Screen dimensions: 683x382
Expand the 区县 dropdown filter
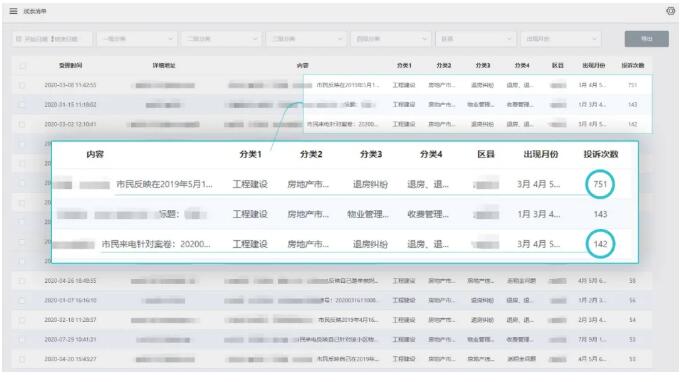coord(476,39)
